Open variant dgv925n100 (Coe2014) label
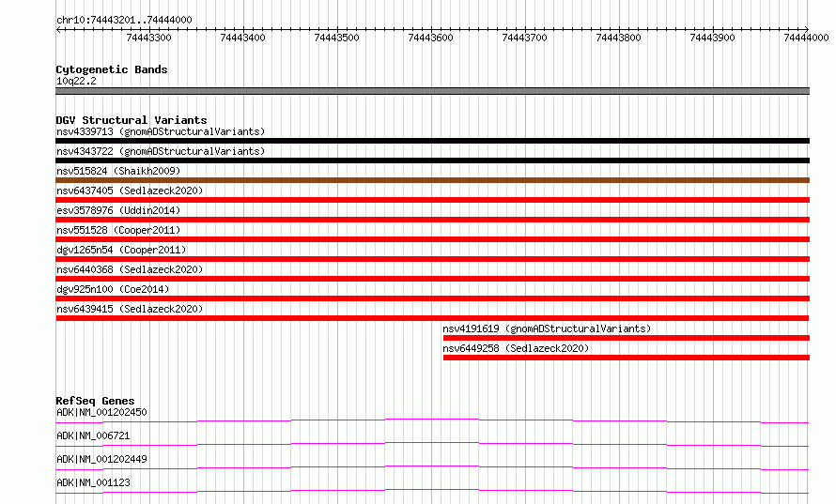836x504 pixels. pos(113,289)
